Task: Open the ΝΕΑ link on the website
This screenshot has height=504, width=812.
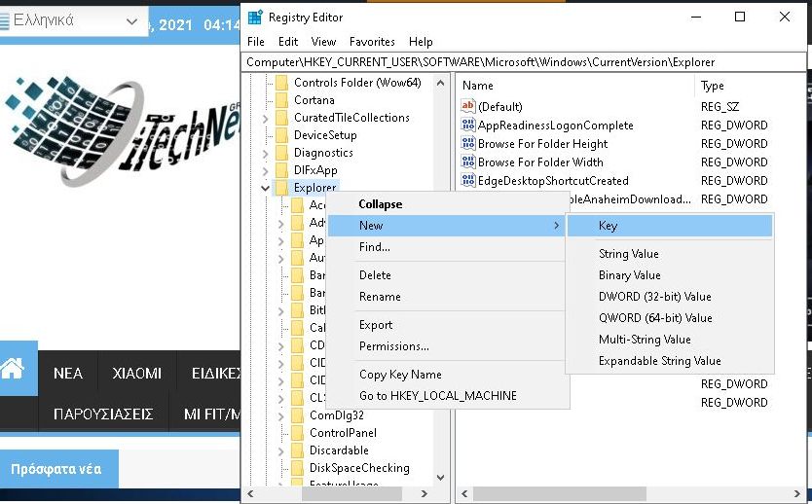Action: point(68,373)
